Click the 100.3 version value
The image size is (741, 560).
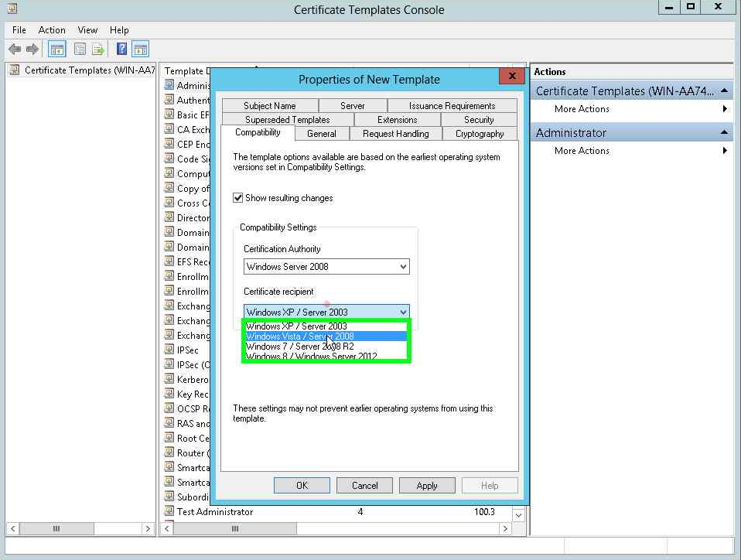click(x=484, y=511)
